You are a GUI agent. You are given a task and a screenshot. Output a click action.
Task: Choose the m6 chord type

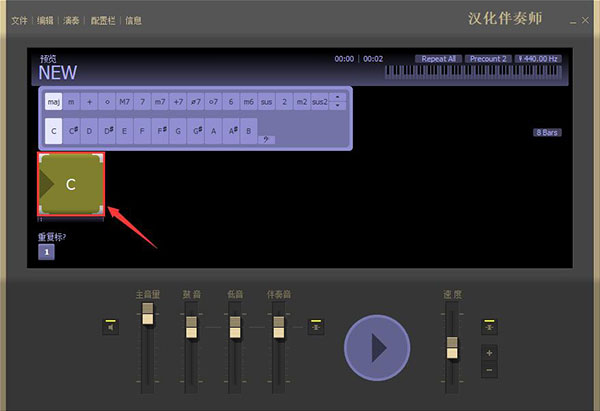[x=249, y=102]
